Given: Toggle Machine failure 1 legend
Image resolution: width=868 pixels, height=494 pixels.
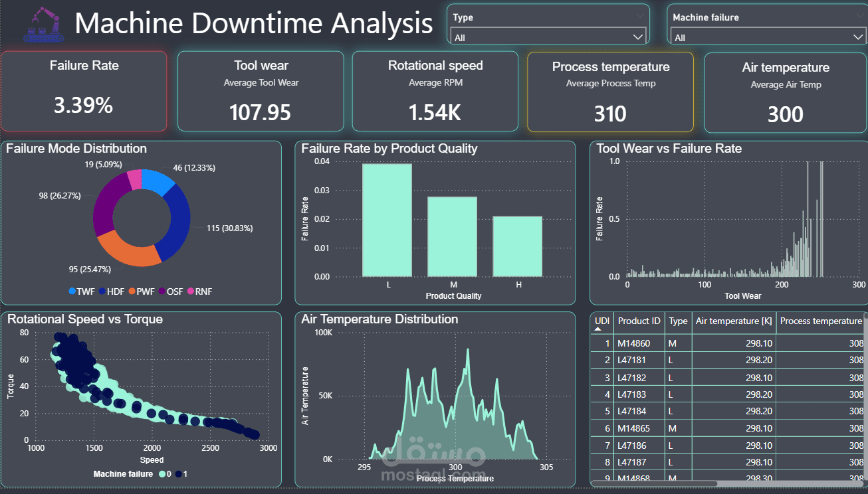Looking at the screenshot, I should [x=181, y=474].
